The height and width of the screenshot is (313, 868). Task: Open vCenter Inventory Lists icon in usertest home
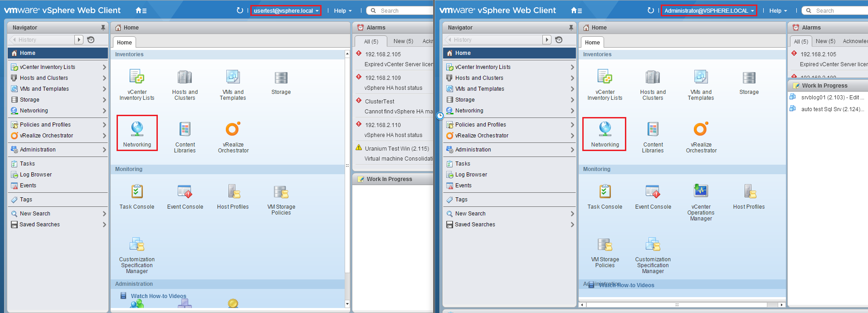point(137,84)
